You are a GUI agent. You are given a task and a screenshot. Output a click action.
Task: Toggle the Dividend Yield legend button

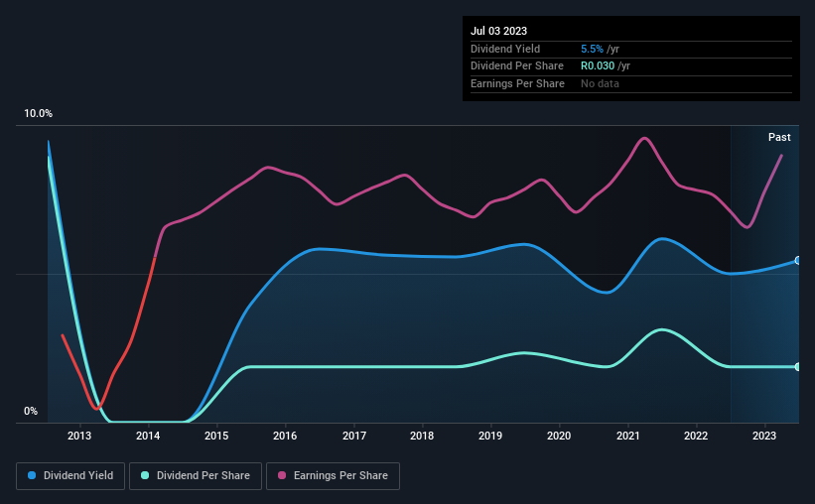[70, 476]
